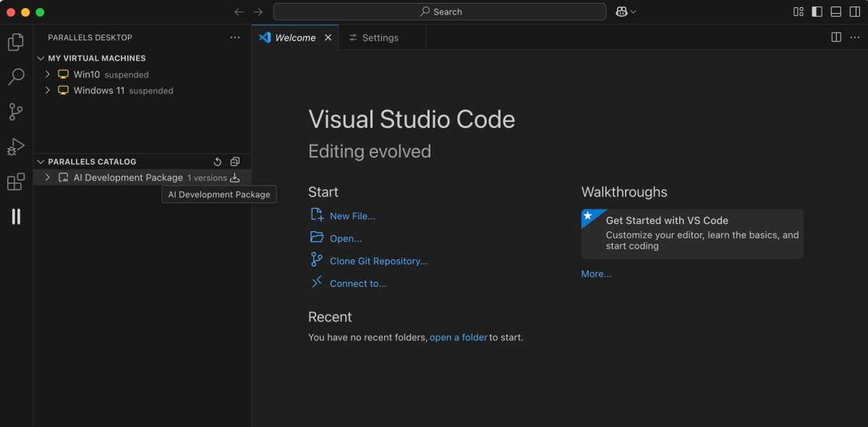Click the More walkthroughs link
868x427 pixels.
pyautogui.click(x=596, y=274)
